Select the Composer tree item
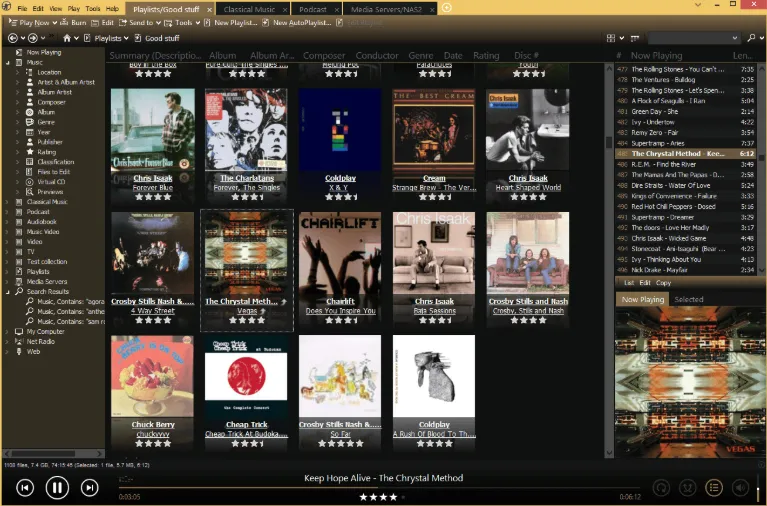This screenshot has width=767, height=506. tap(51, 102)
